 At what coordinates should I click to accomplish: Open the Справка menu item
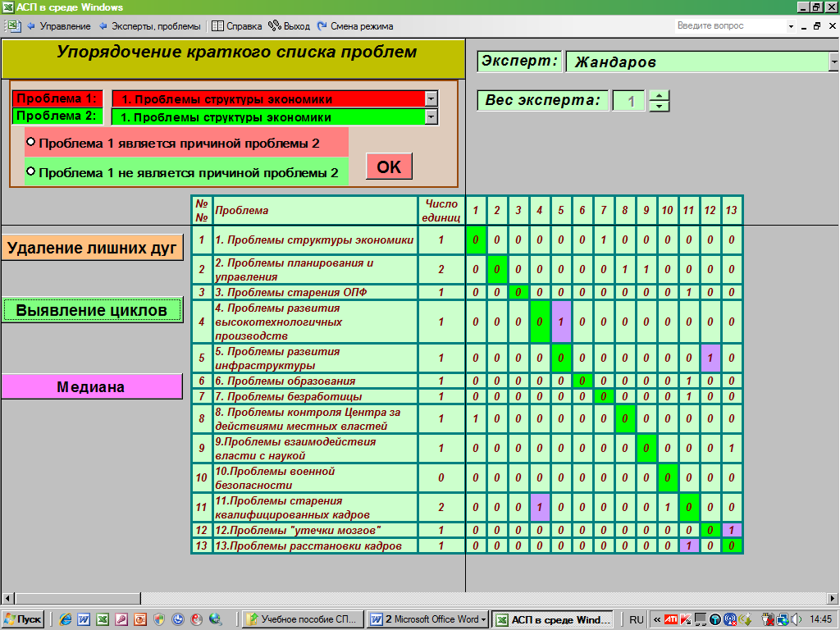pos(244,26)
